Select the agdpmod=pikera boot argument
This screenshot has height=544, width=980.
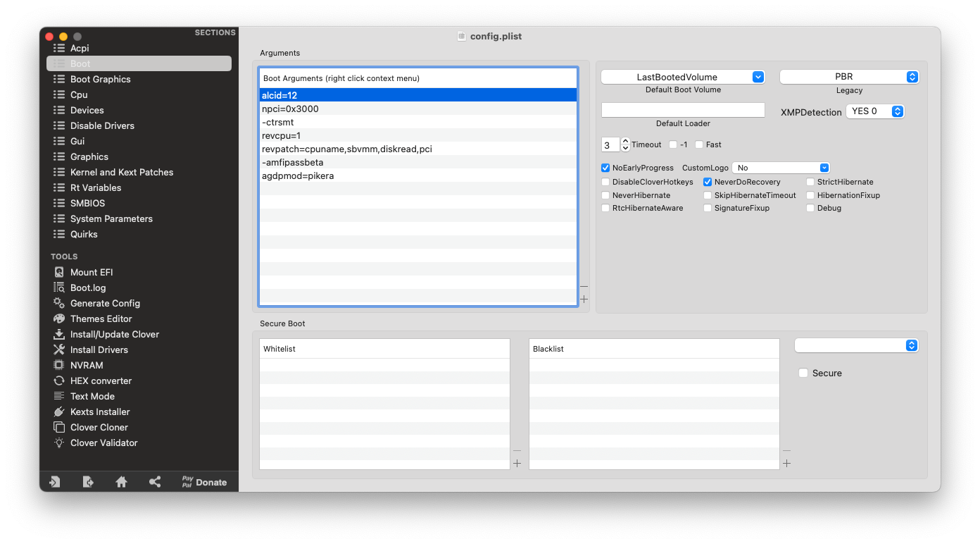pos(418,175)
